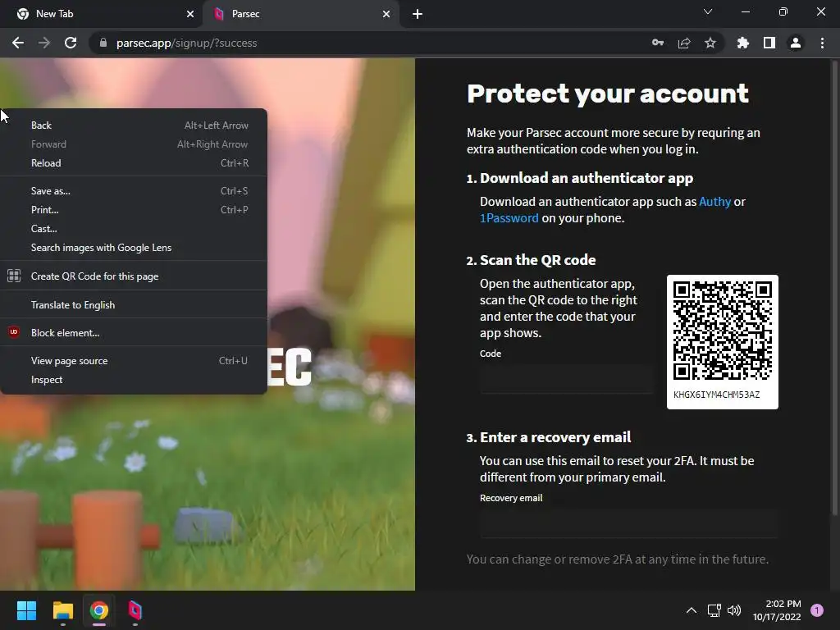Open the Chrome three-dot menu

coord(822,43)
